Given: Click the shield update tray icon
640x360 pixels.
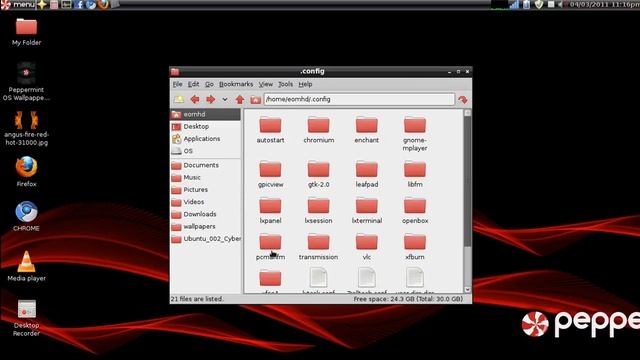Looking at the screenshot, I should (x=539, y=4).
